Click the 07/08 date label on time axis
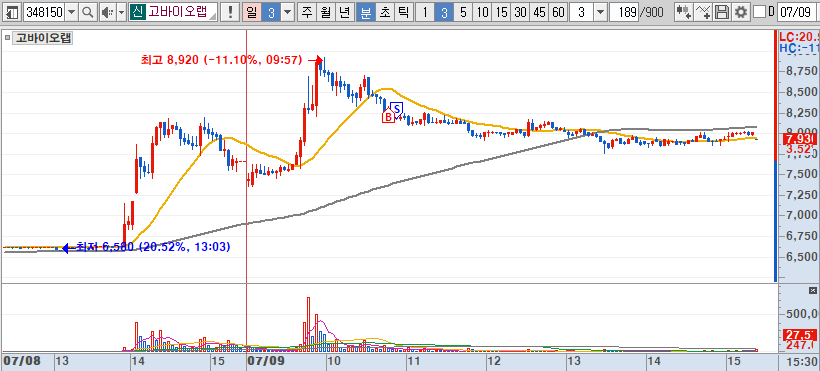 click(x=21, y=361)
